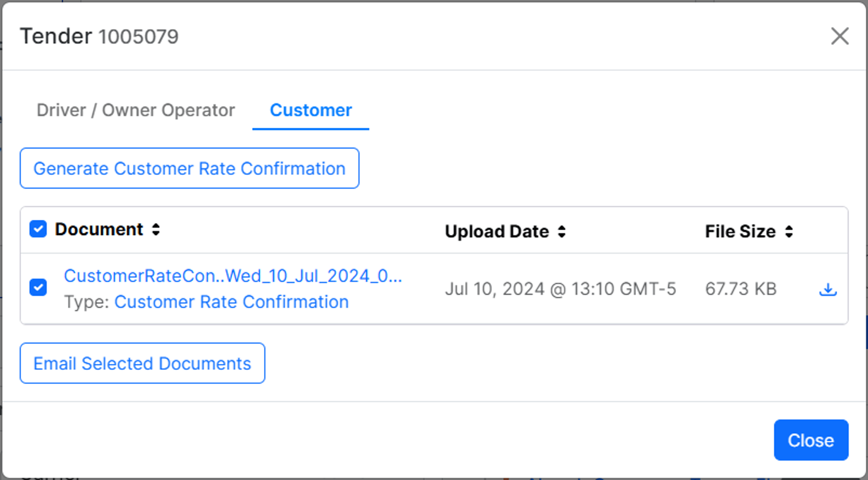
Task: Click the Customer Rate Confirmation type link
Action: (231, 302)
